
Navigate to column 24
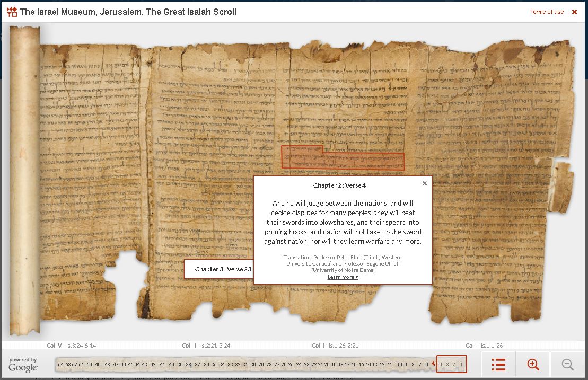point(299,364)
